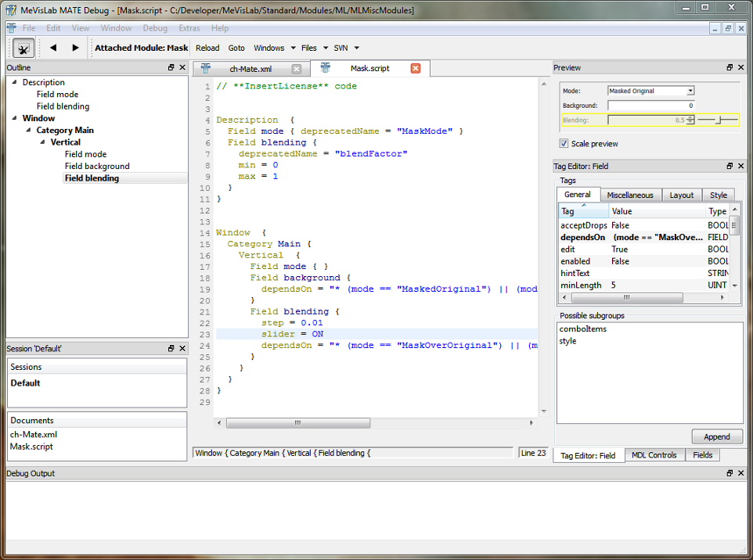
Task: Float the Debug Output panel
Action: (x=730, y=473)
